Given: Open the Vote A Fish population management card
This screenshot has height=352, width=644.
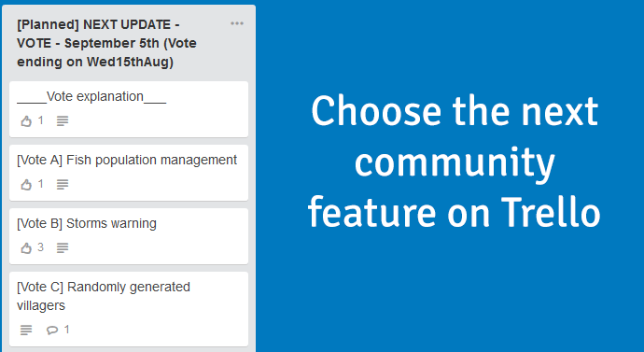Looking at the screenshot, I should (129, 173).
